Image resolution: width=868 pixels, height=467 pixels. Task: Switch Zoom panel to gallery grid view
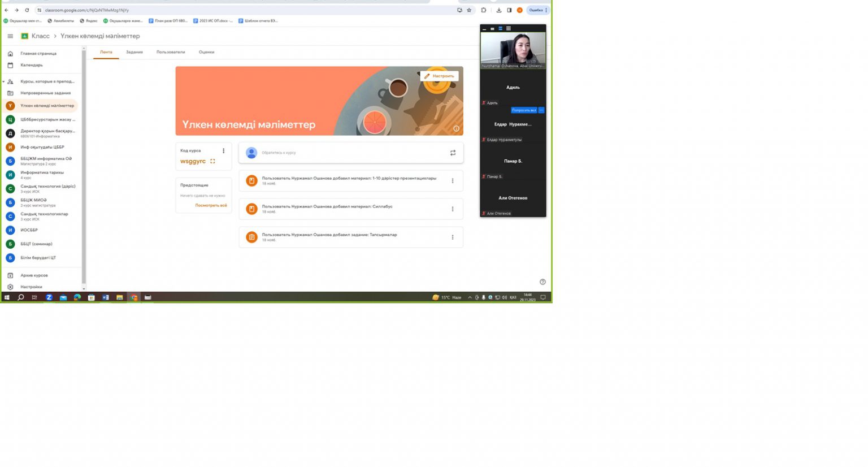[508, 28]
